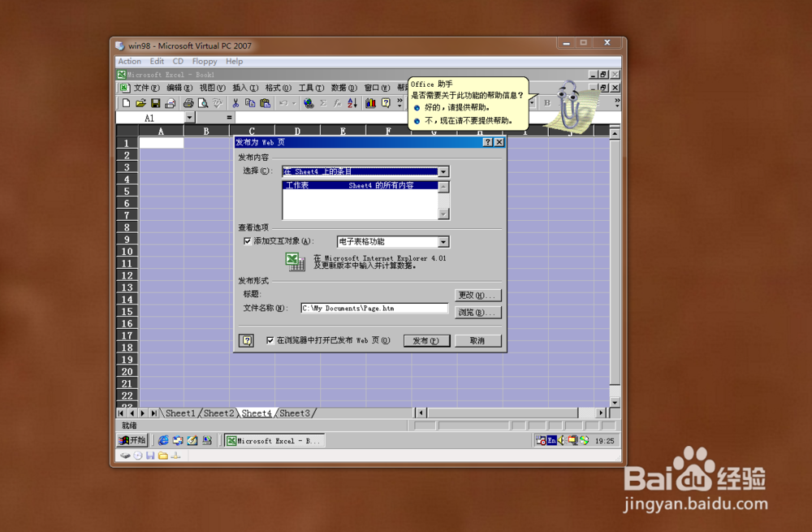The image size is (812, 532).
Task: Click the ? context help in dialog title bar
Action: pyautogui.click(x=487, y=142)
